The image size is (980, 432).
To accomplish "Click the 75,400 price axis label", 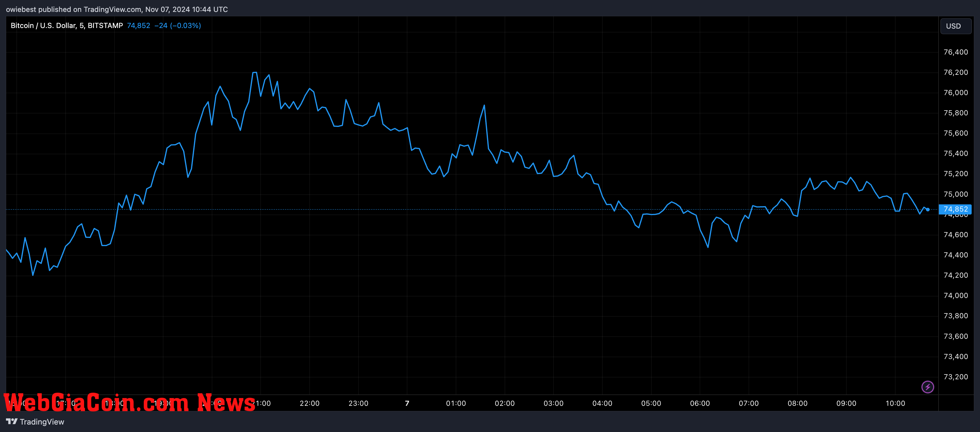I will tap(956, 153).
